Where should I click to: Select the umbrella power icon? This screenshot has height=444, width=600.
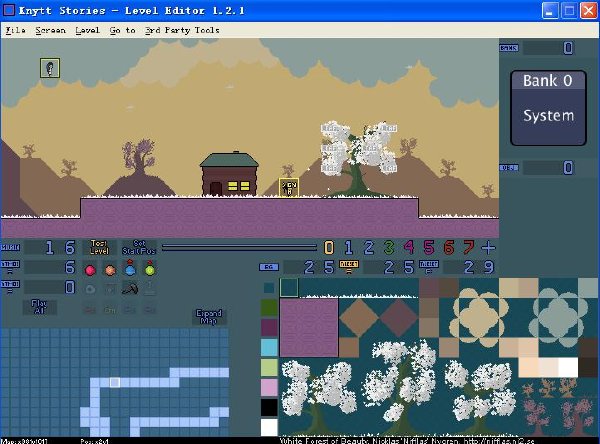pos(130,288)
